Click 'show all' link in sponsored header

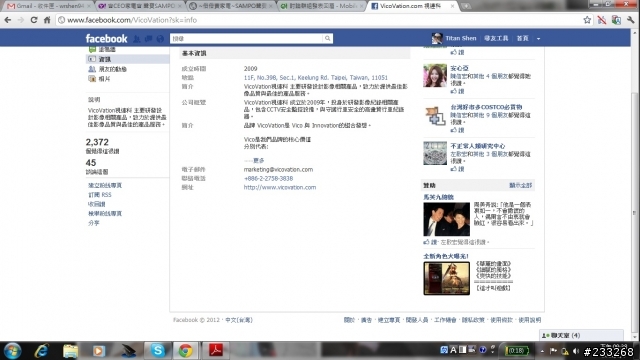pos(520,185)
